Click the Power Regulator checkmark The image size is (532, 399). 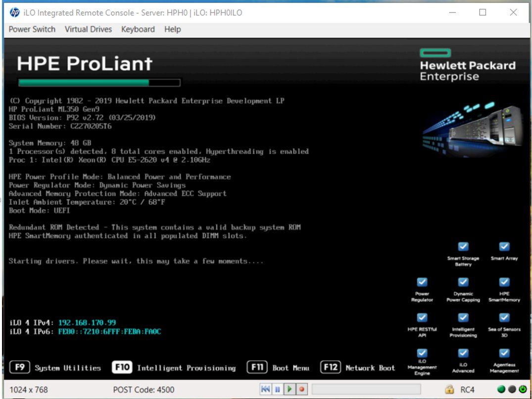[x=422, y=282]
